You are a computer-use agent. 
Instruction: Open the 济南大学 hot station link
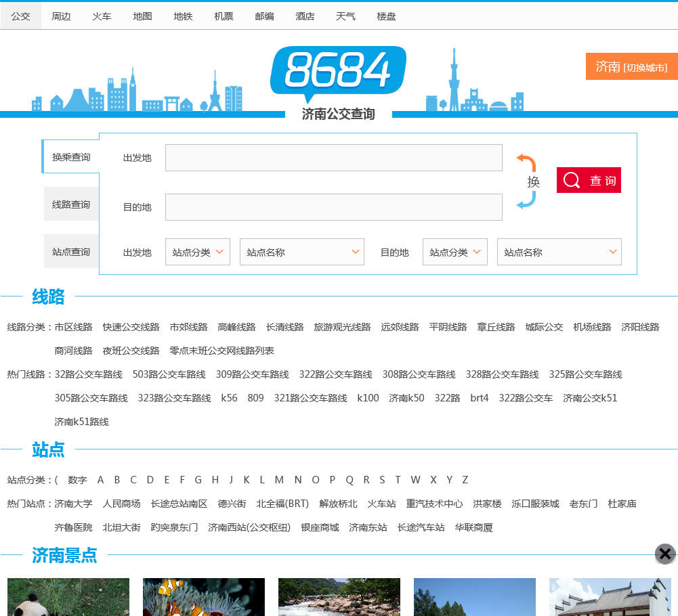click(x=74, y=504)
